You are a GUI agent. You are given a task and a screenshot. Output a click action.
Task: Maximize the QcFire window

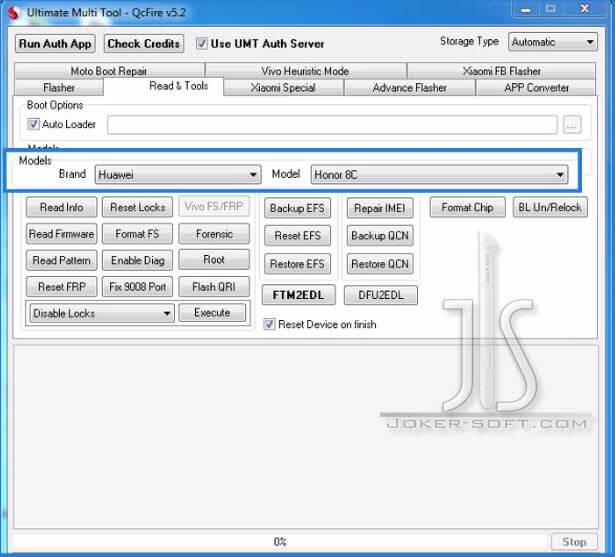point(551,9)
